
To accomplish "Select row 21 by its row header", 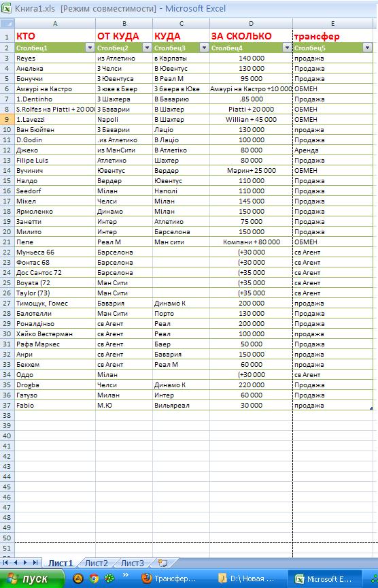I will [x=7, y=242].
